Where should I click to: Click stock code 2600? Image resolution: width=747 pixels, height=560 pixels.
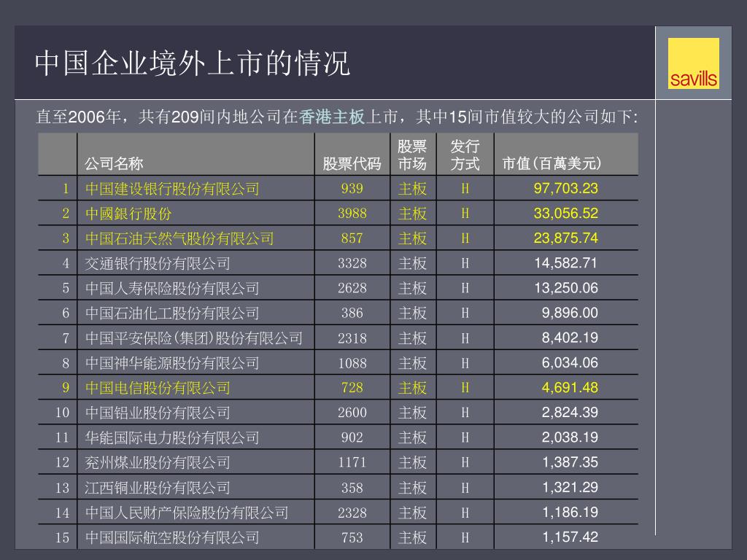352,413
